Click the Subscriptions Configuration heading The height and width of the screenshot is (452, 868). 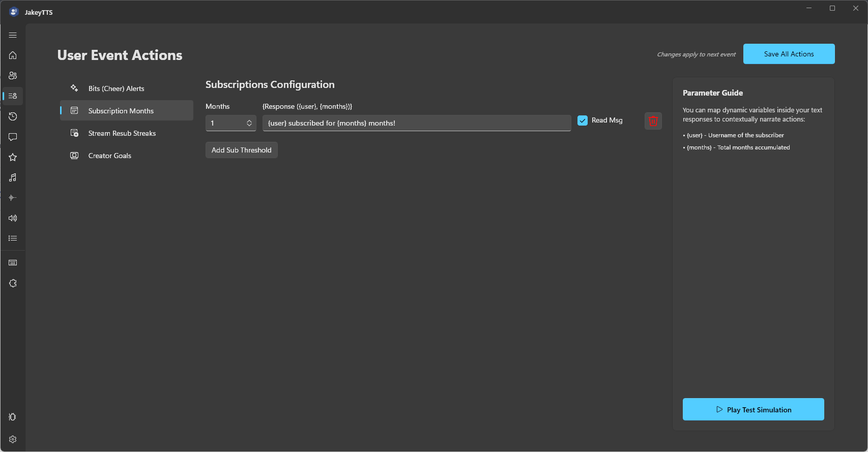[270, 84]
